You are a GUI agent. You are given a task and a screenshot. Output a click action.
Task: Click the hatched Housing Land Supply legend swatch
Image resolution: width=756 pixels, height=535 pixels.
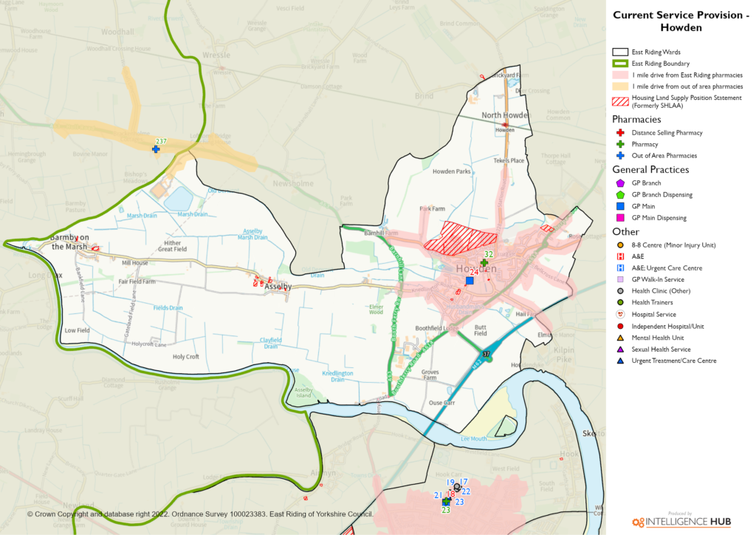619,102
